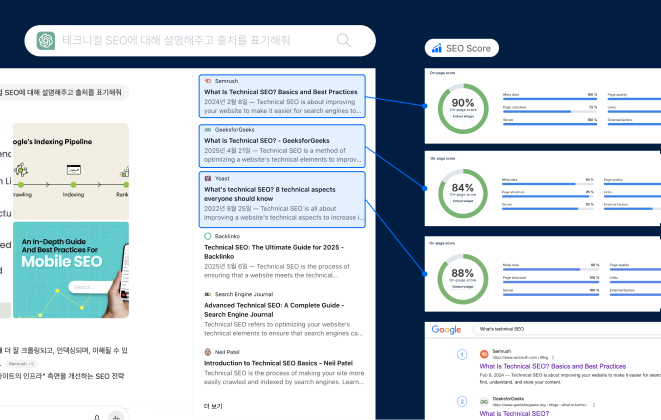Open 'Introduction to Technical SEO Basics - Neil Patel'
The height and width of the screenshot is (420, 661).
pos(278,363)
